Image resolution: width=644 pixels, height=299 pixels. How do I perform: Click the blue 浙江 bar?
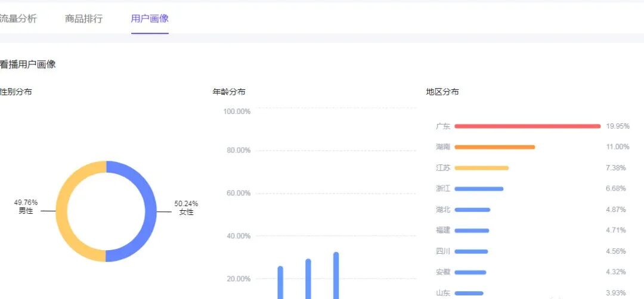(479, 189)
